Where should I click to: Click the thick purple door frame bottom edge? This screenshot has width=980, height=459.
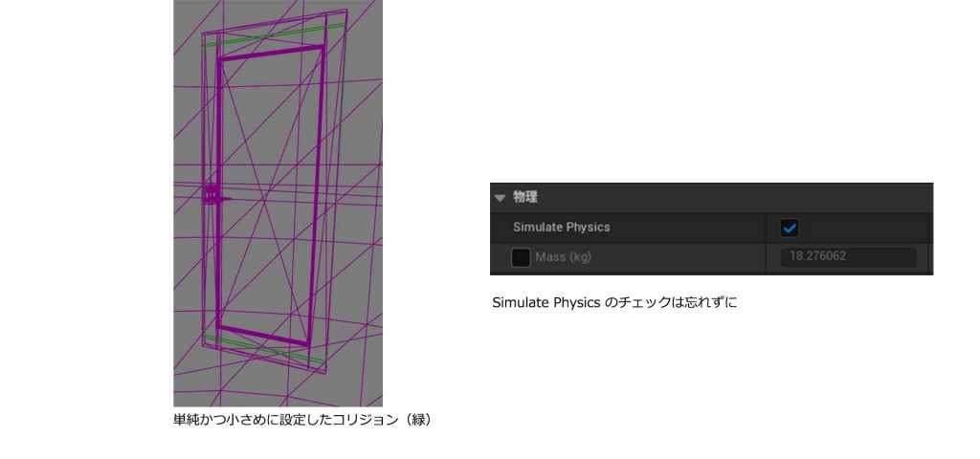264,336
